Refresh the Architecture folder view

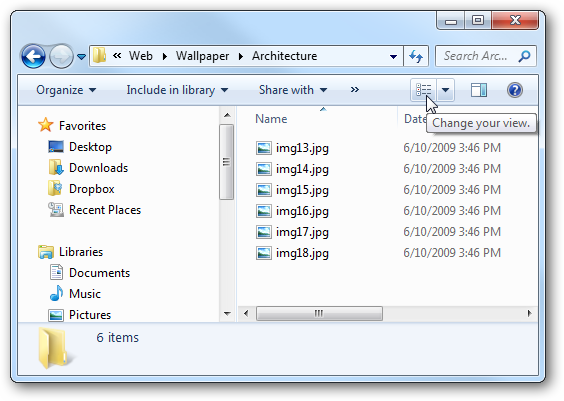tap(416, 56)
